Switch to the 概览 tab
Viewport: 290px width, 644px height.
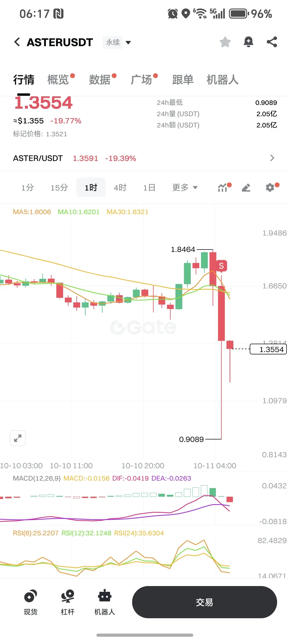point(58,80)
